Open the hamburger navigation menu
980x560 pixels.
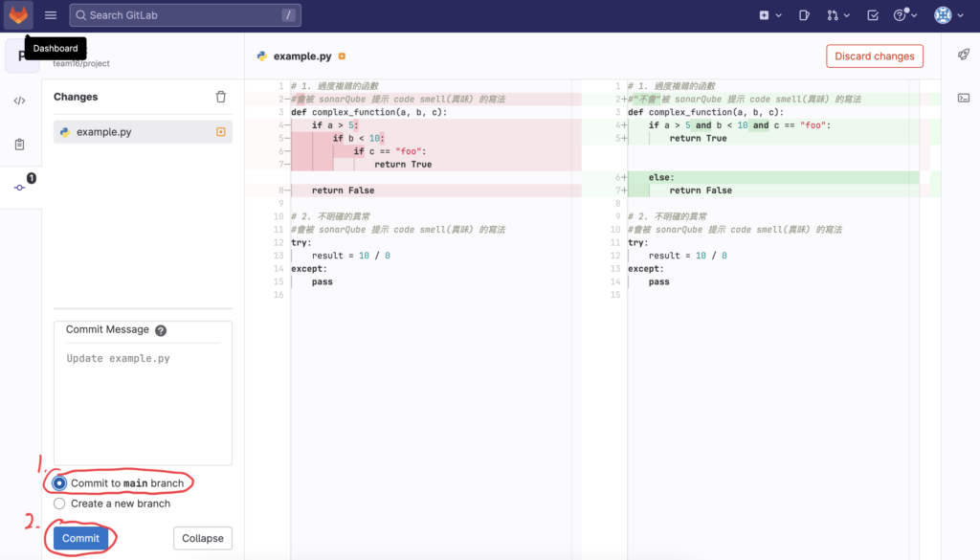click(51, 15)
